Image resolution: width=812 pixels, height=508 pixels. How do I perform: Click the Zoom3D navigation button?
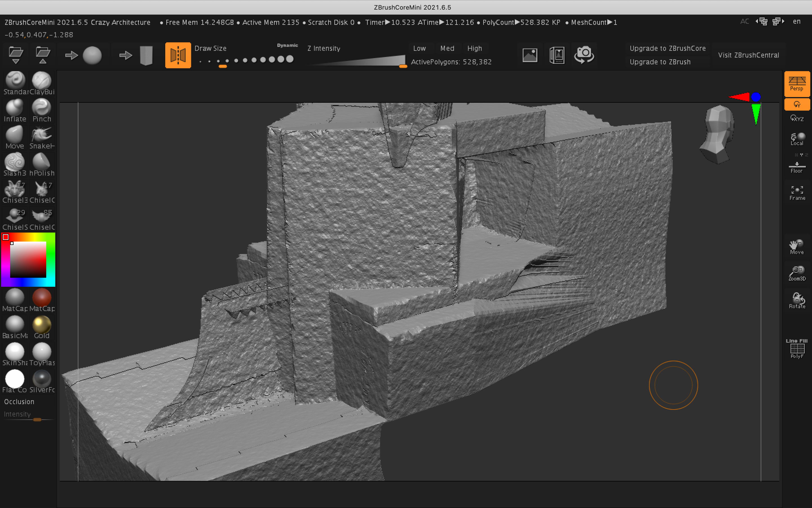[x=797, y=273]
